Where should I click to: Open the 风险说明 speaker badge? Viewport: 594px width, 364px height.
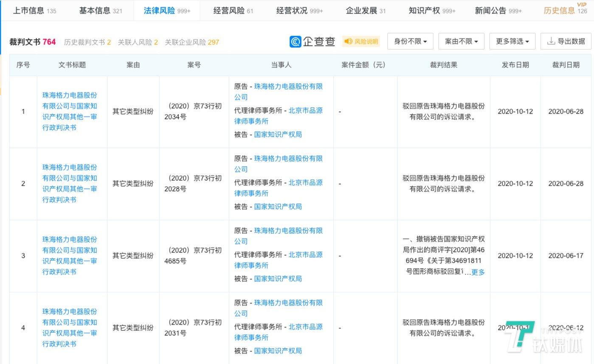[x=361, y=41]
